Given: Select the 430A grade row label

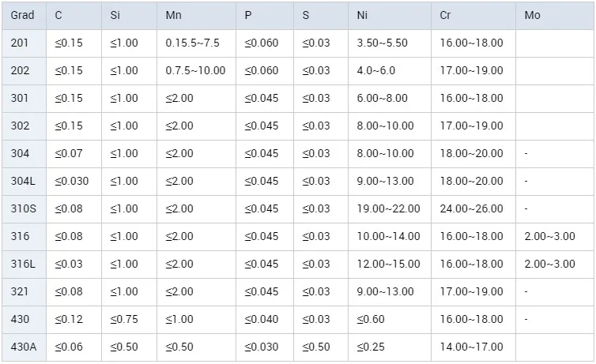Looking at the screenshot, I should click(23, 347).
